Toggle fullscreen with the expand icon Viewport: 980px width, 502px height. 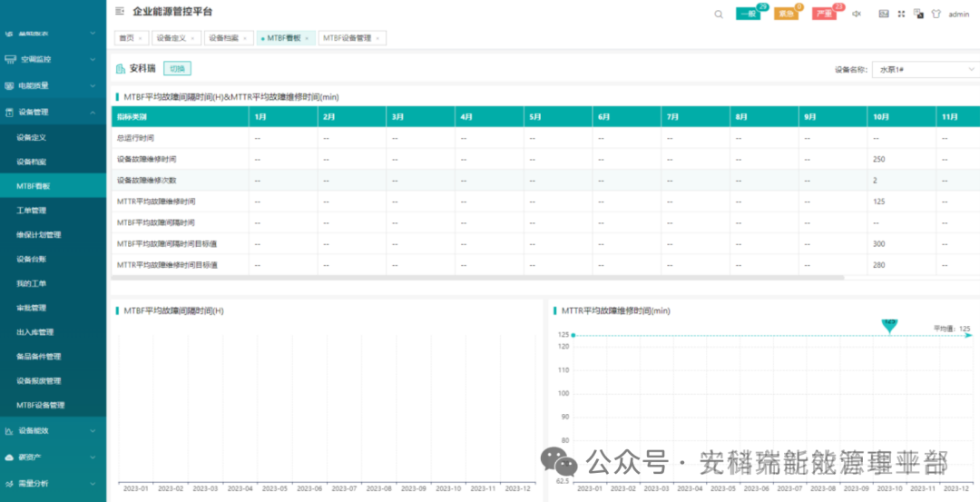[x=901, y=14]
